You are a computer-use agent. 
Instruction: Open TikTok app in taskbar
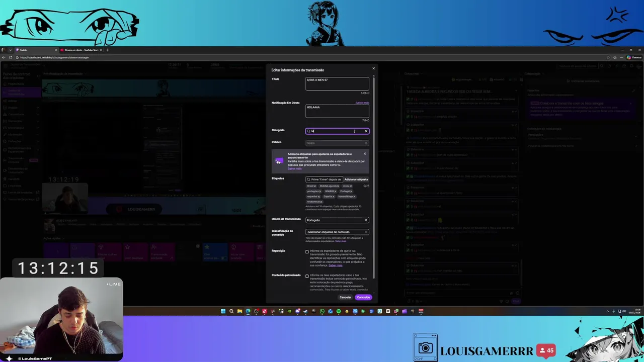click(x=264, y=311)
